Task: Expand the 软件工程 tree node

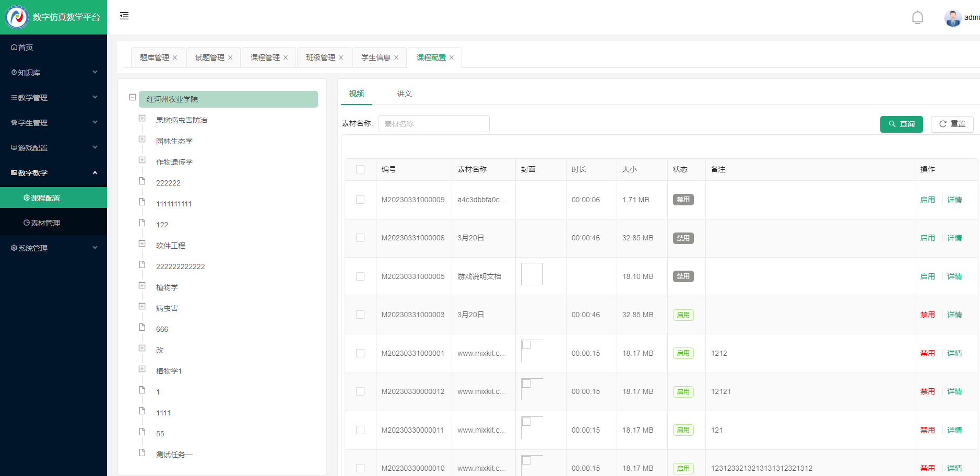Action: [142, 243]
